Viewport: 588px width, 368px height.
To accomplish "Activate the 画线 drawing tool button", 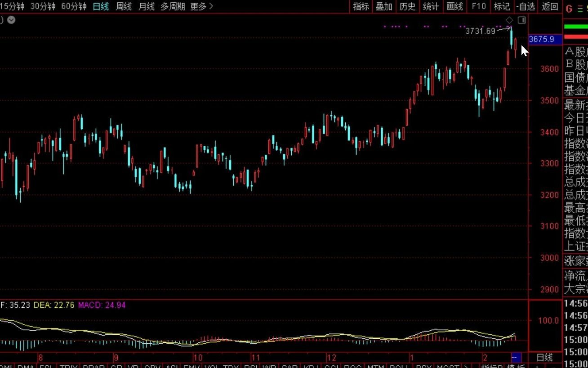I will (x=455, y=6).
